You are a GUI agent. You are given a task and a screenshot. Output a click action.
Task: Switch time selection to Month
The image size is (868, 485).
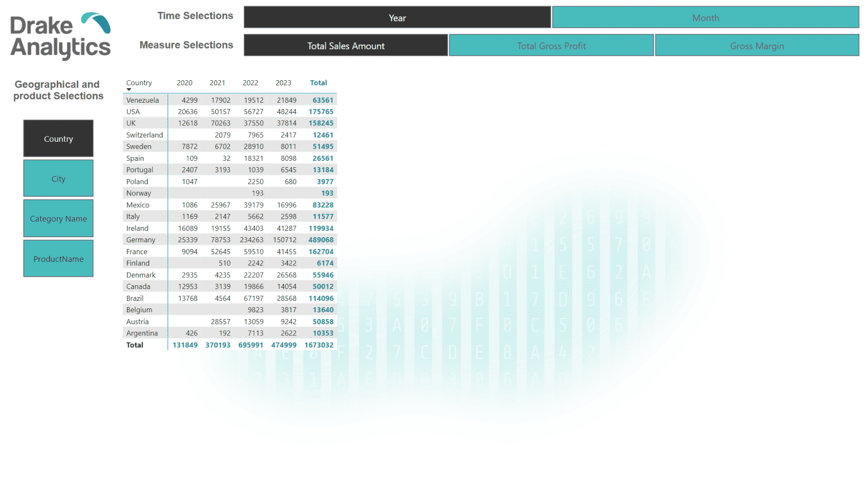pos(706,18)
